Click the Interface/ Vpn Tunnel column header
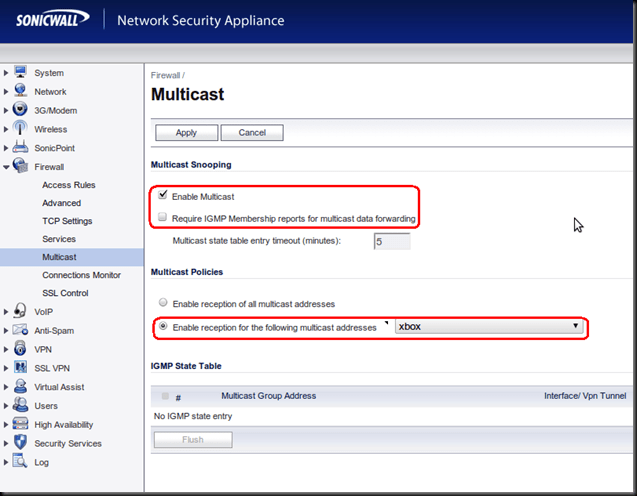Viewport: 637px width, 496px height. (585, 396)
